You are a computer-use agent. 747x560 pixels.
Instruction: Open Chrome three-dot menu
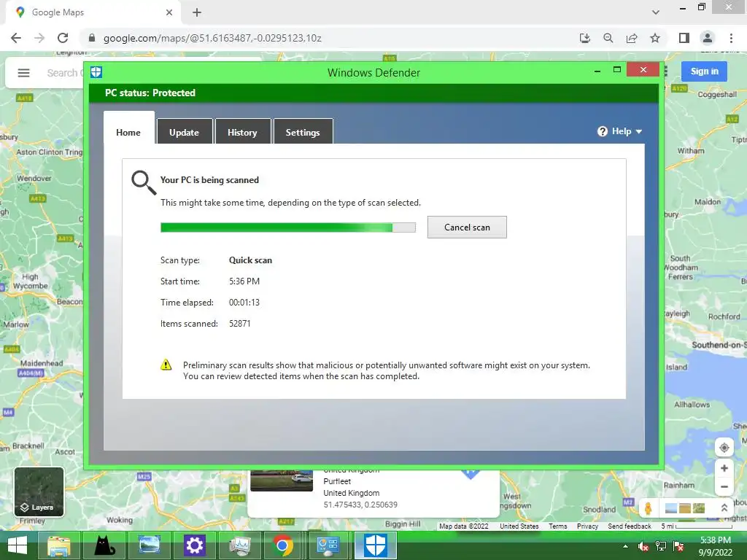(731, 38)
